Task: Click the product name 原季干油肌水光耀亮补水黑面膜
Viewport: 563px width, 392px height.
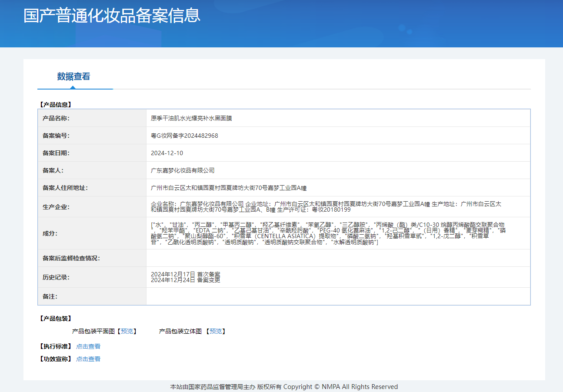Action: click(191, 118)
